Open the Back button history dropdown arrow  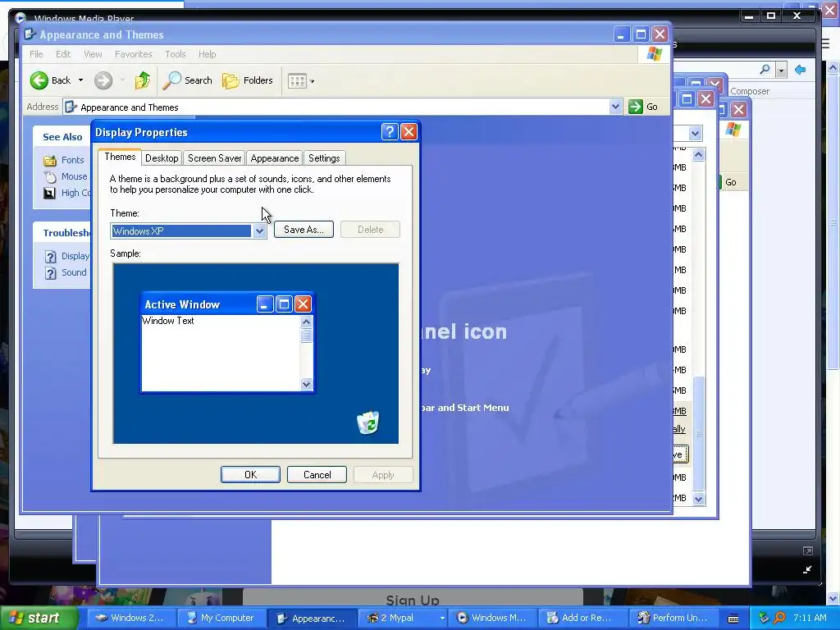tap(81, 80)
